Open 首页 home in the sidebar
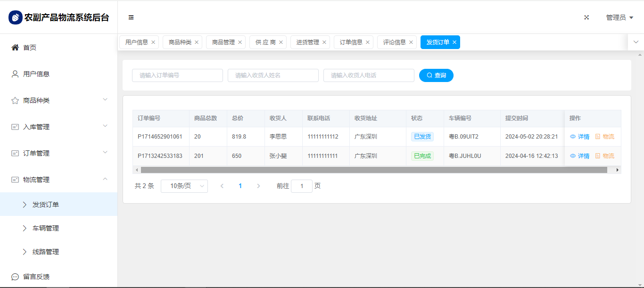Screen dimensions: 644x288 coord(30,48)
